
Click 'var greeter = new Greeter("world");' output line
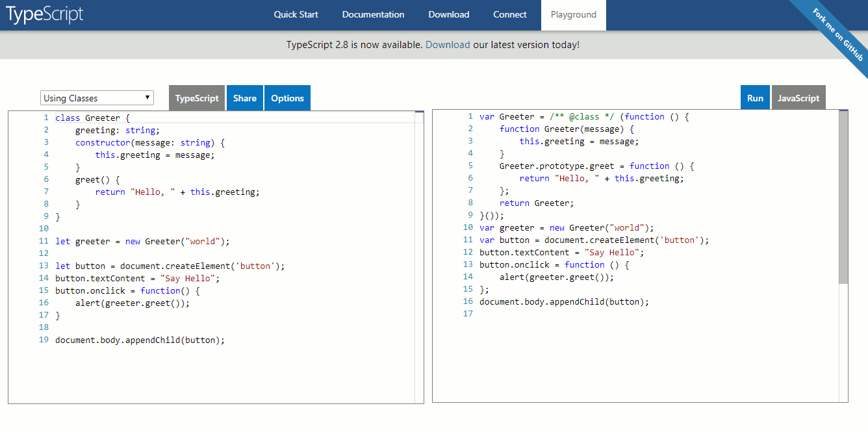click(567, 227)
